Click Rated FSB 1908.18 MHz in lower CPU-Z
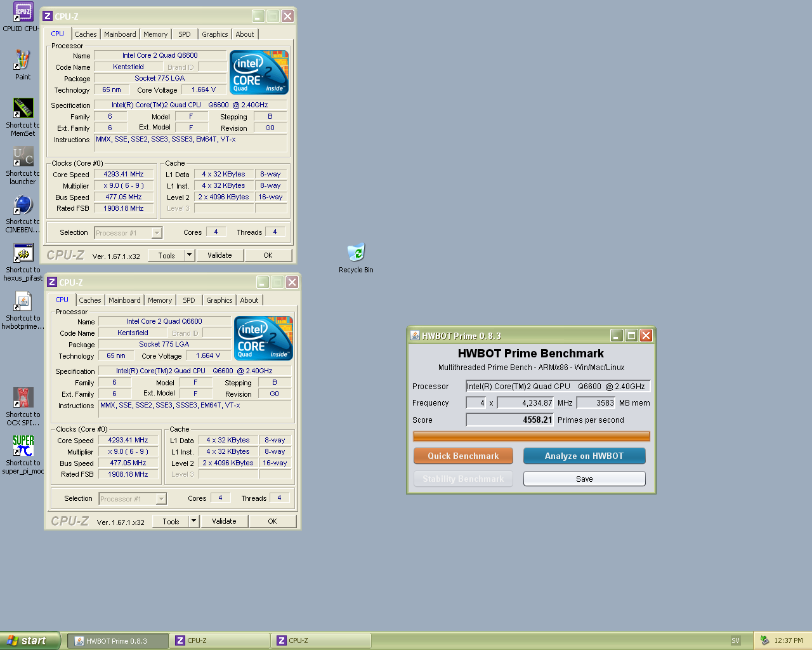The width and height of the screenshot is (812, 650). (x=128, y=474)
